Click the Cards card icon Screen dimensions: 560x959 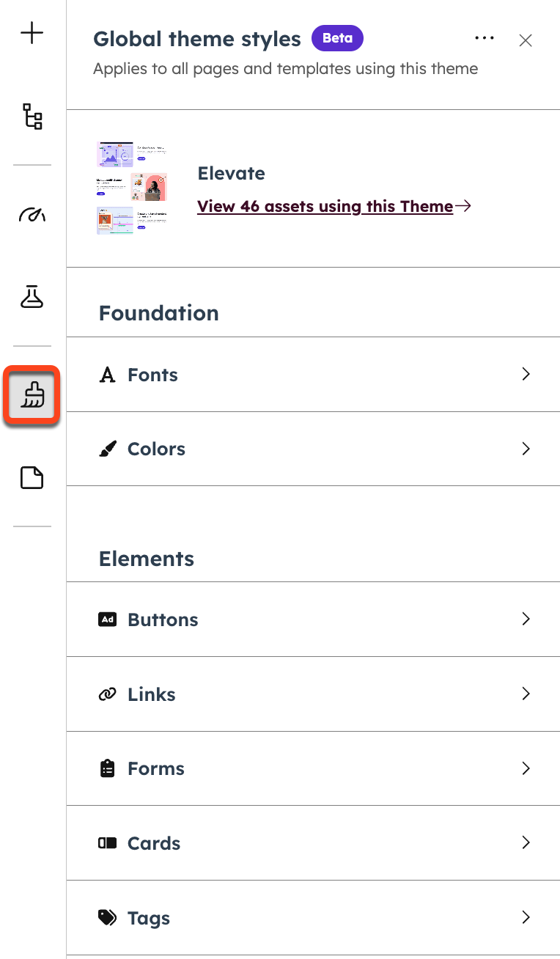(108, 843)
